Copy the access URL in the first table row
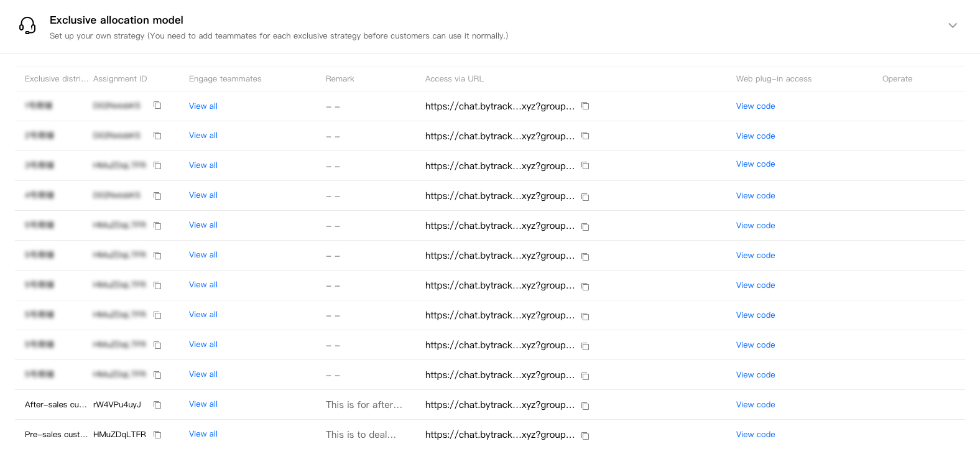 tap(585, 106)
